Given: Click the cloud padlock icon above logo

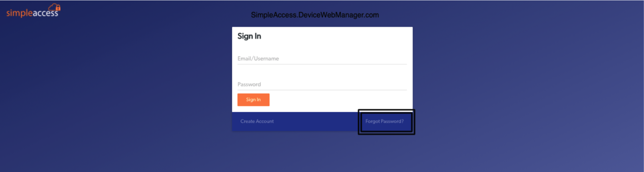Looking at the screenshot, I should coord(55,7).
